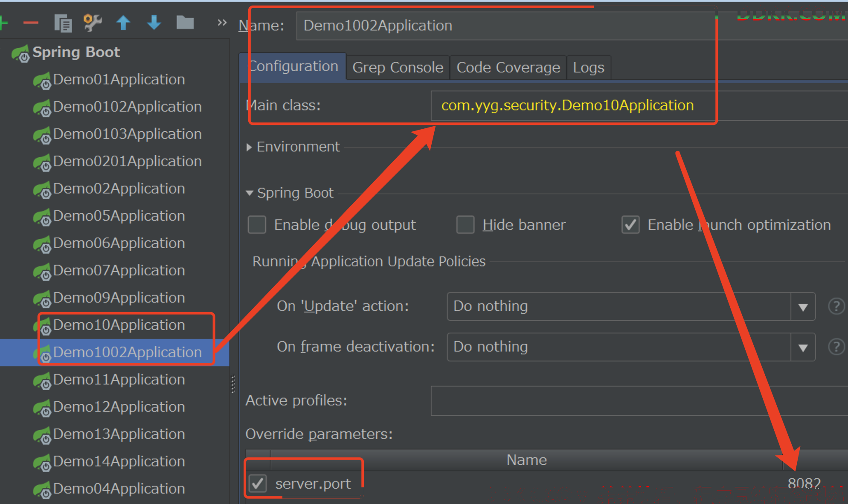The width and height of the screenshot is (848, 504).
Task: Click the Demo0103Application Spring icon
Action: click(x=42, y=135)
